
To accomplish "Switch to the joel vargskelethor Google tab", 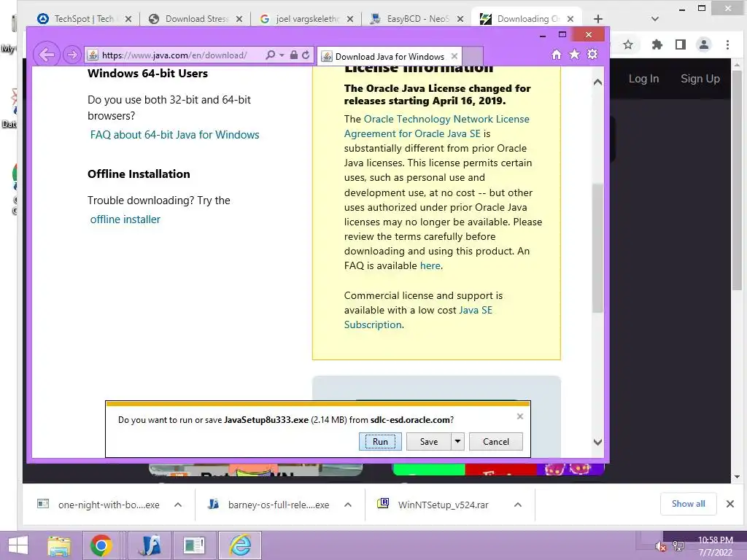I will pyautogui.click(x=307, y=18).
